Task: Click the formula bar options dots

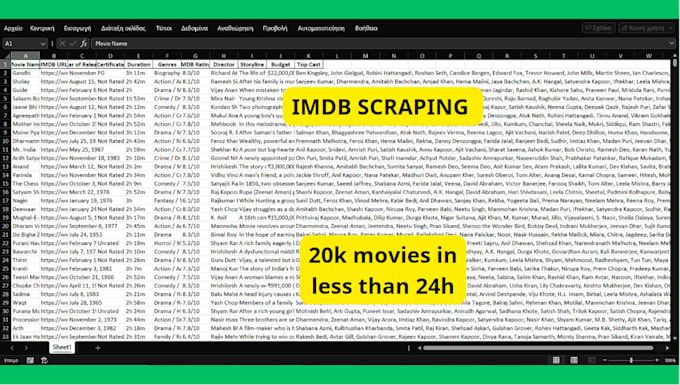Action: pyautogui.click(x=52, y=43)
